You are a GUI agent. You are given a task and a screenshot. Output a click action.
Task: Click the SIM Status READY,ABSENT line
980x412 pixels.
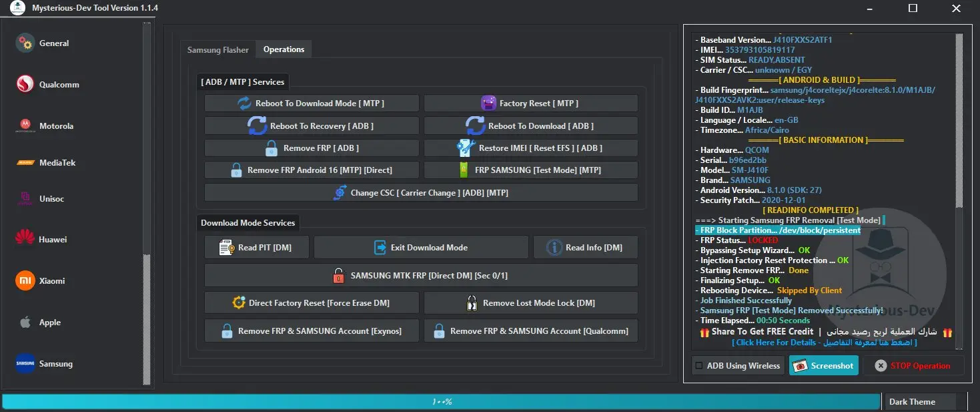pos(750,60)
